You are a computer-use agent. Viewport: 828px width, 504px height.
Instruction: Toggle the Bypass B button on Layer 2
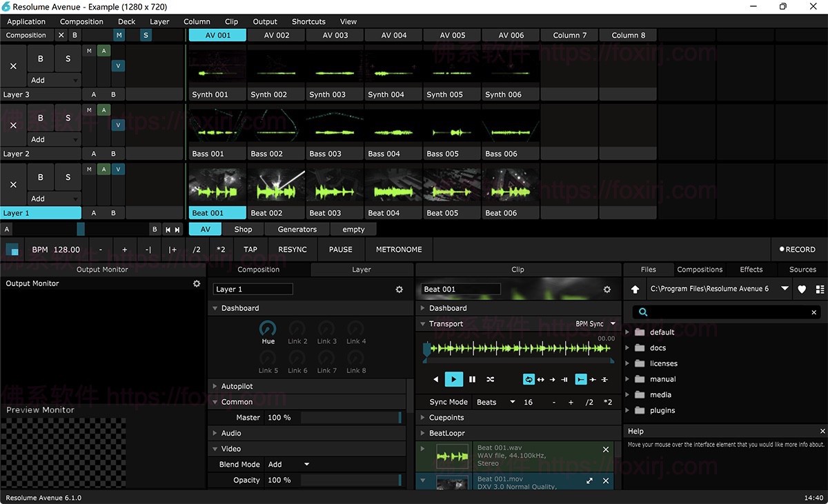point(40,117)
